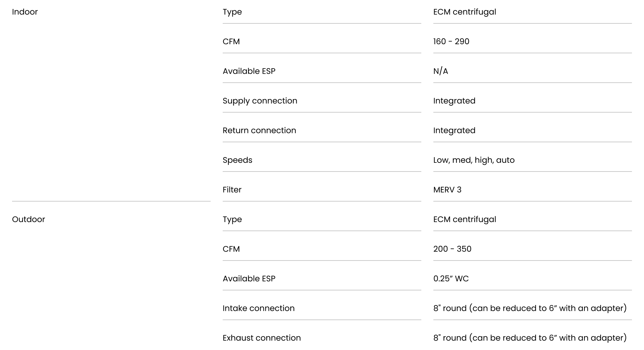Image resolution: width=644 pixels, height=350 pixels.
Task: Click the indoor ECM centrifugal value
Action: tap(464, 12)
